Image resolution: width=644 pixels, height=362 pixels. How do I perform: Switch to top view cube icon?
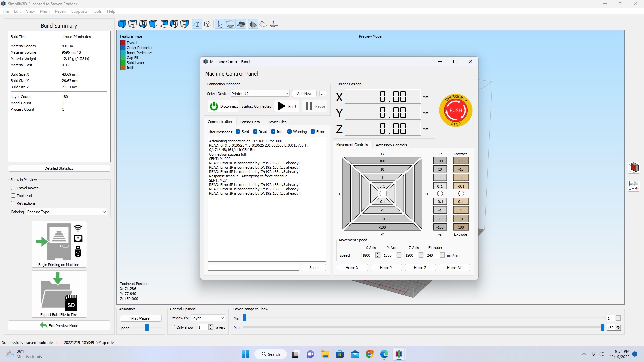(132, 24)
